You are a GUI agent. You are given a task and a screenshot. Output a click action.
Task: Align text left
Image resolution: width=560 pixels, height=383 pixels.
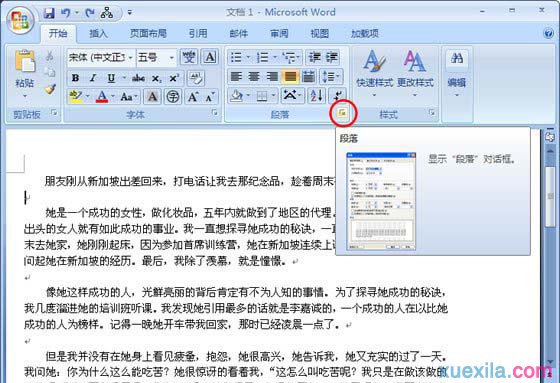(236, 76)
